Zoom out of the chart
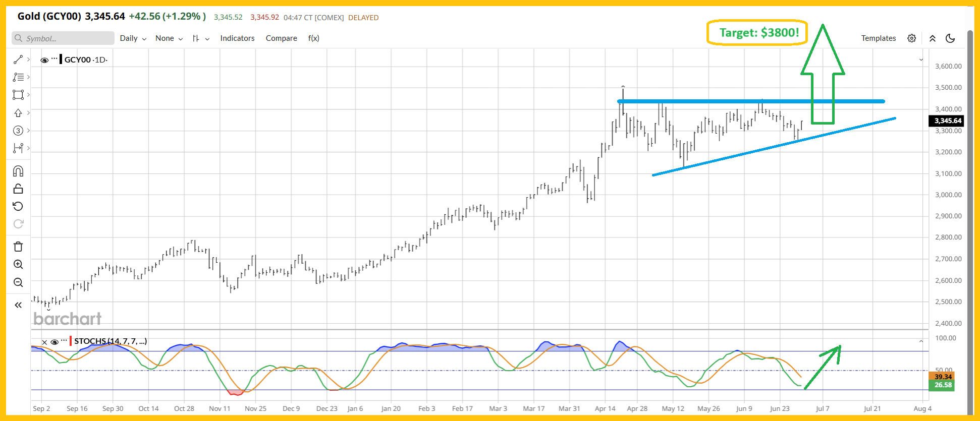 tap(18, 282)
